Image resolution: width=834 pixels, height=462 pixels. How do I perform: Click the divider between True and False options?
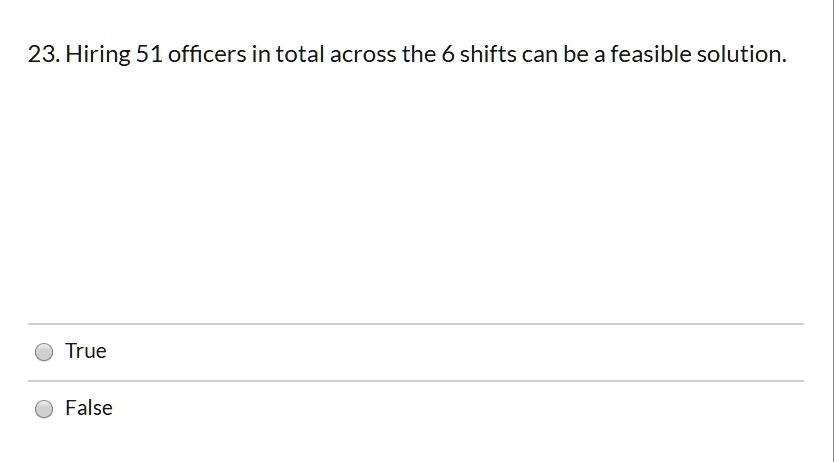click(x=416, y=381)
